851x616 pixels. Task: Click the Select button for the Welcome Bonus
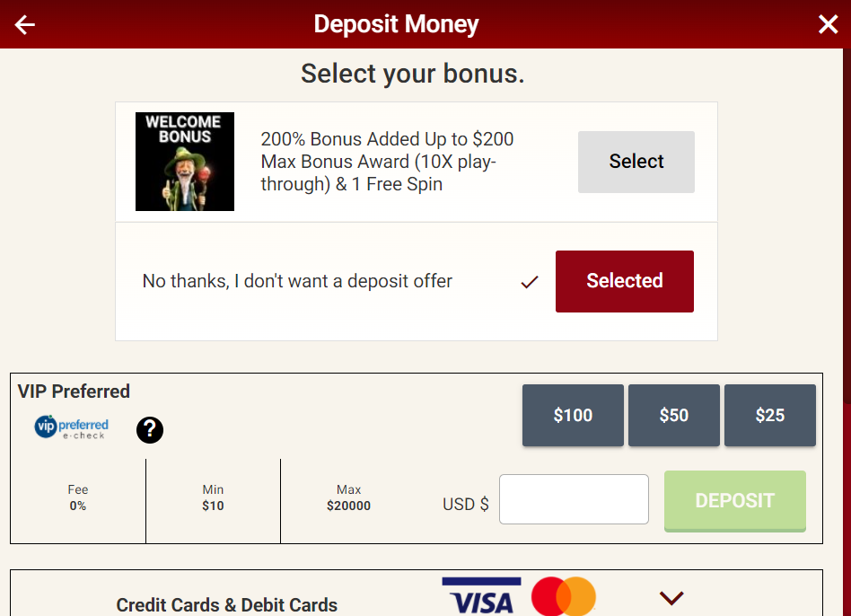click(x=636, y=162)
